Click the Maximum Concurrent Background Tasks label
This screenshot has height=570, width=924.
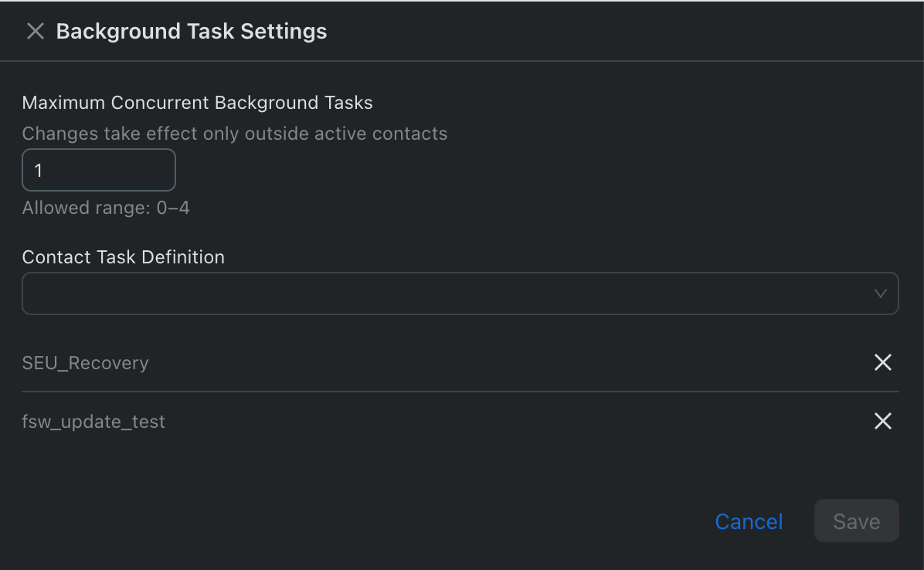[x=198, y=103]
